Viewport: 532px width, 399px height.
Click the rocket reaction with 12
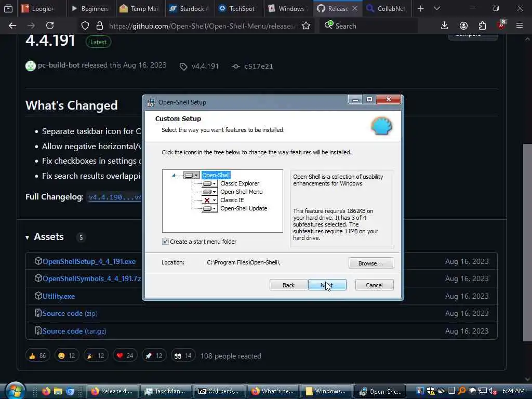[154, 355]
